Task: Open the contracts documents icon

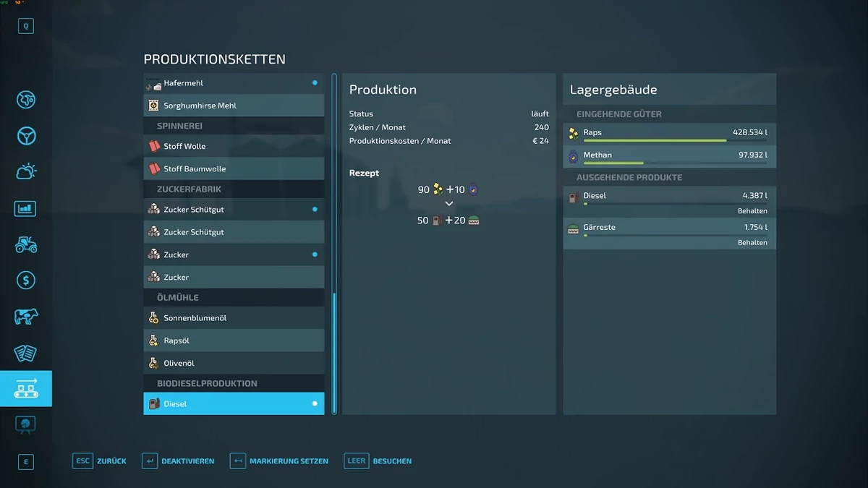Action: (26, 353)
